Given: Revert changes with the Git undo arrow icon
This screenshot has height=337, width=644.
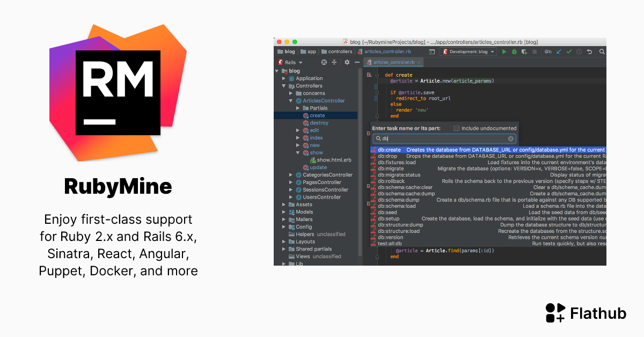Looking at the screenshot, I should tap(590, 52).
